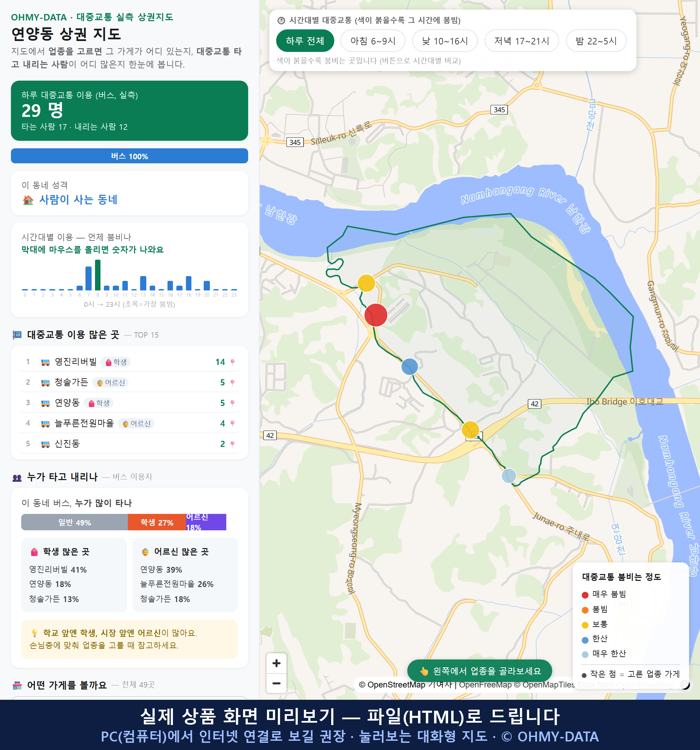
Task: Click the bus icon in 청솔가든 row
Action: 45,383
